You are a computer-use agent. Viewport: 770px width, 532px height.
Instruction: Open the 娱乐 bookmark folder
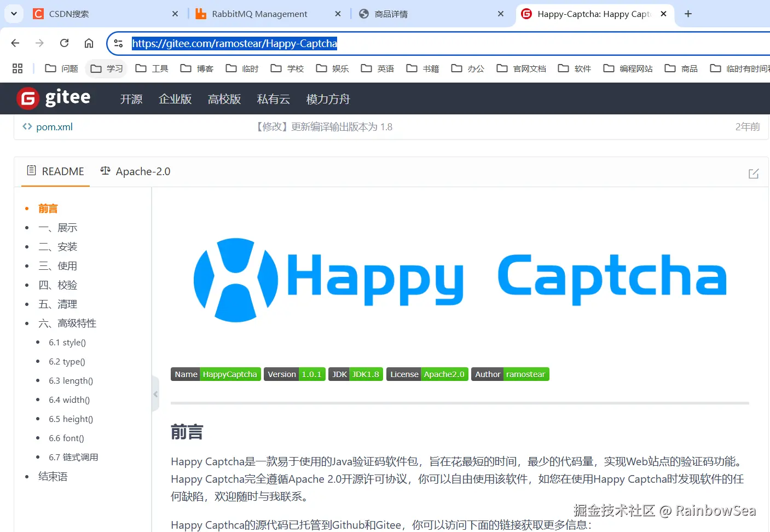[332, 68]
